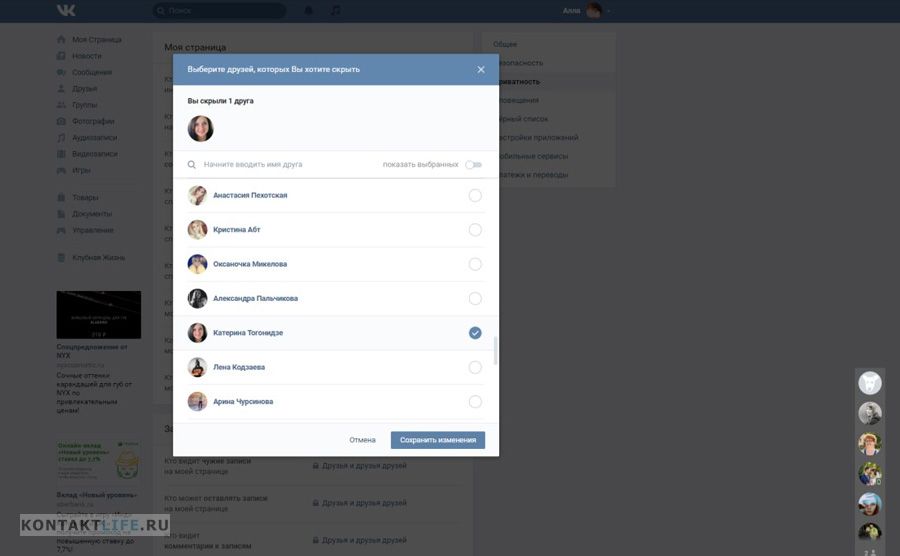The width and height of the screenshot is (900, 556).
Task: Click the camera icon beside Фотографии
Action: [61, 121]
